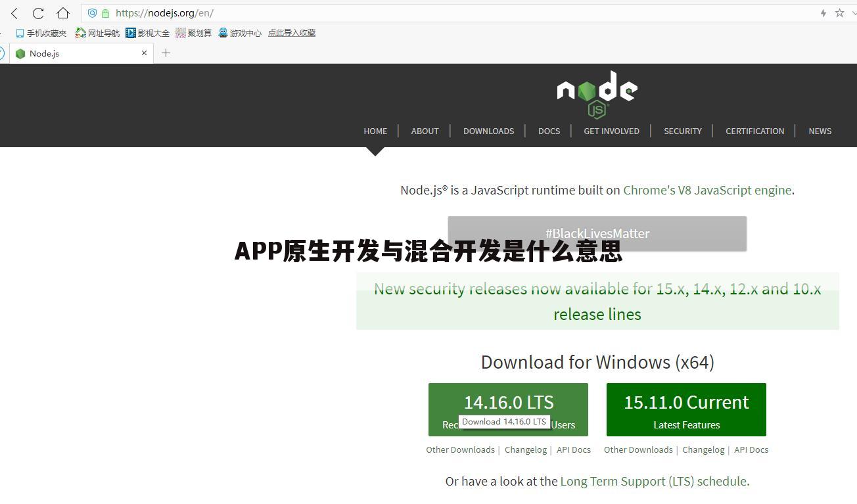
Task: Go back with the browser back arrow
Action: (14, 13)
